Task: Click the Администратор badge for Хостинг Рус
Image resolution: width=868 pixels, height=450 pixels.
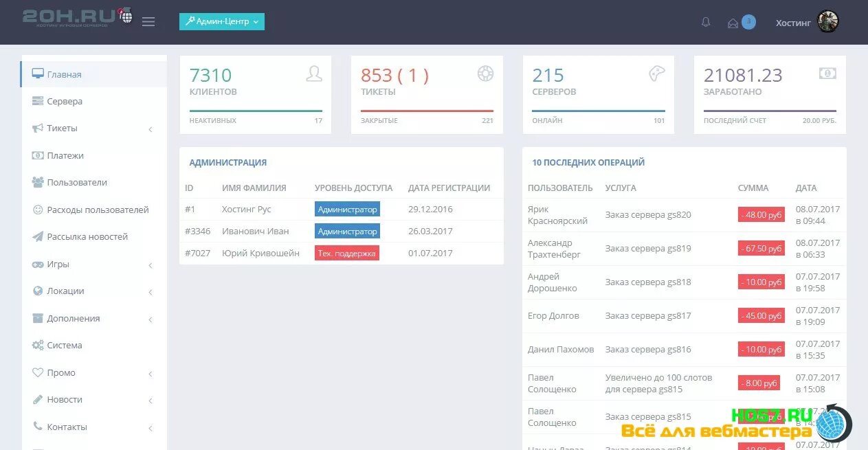Action: pos(347,210)
